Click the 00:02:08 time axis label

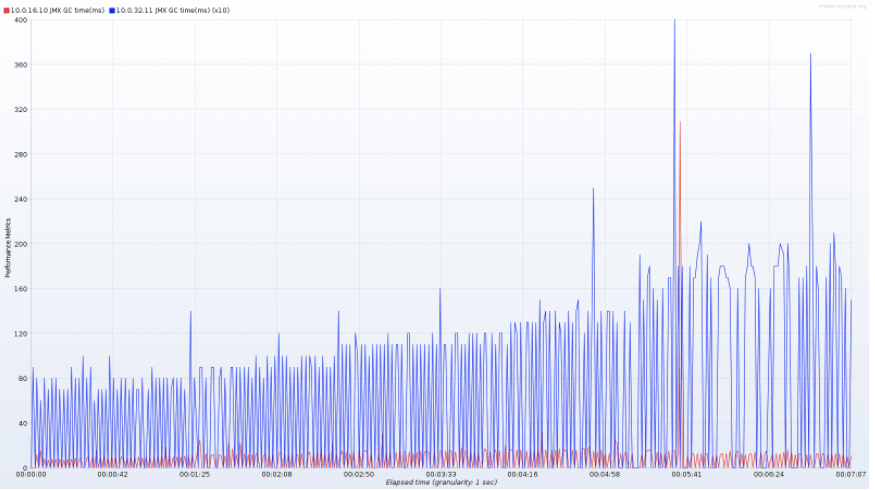pyautogui.click(x=277, y=474)
